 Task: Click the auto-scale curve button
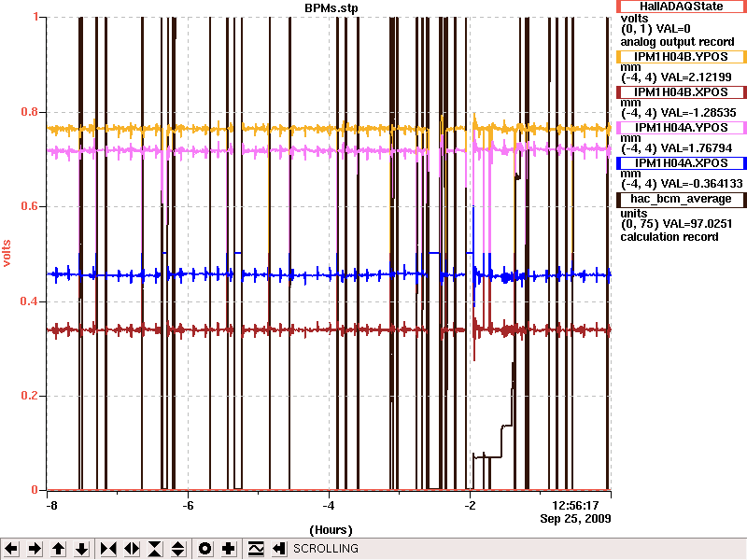(x=256, y=549)
